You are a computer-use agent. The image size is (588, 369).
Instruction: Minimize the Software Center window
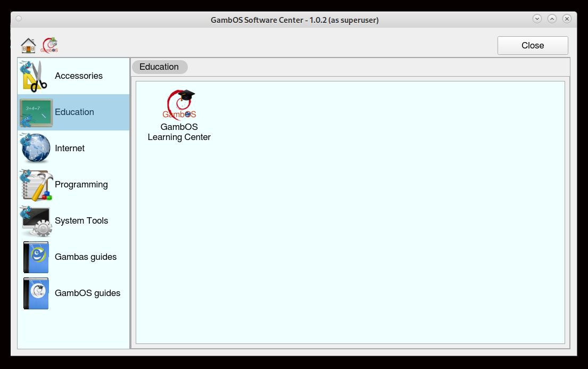[537, 19]
